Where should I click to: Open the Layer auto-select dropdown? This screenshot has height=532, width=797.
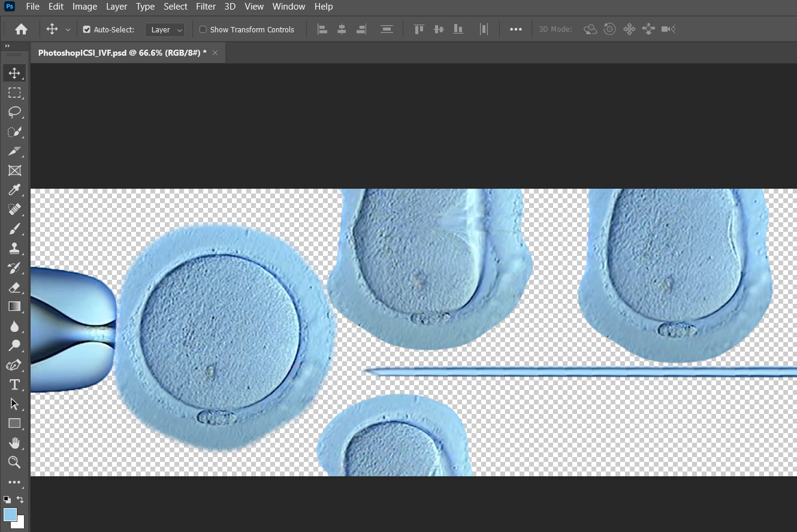pos(165,29)
